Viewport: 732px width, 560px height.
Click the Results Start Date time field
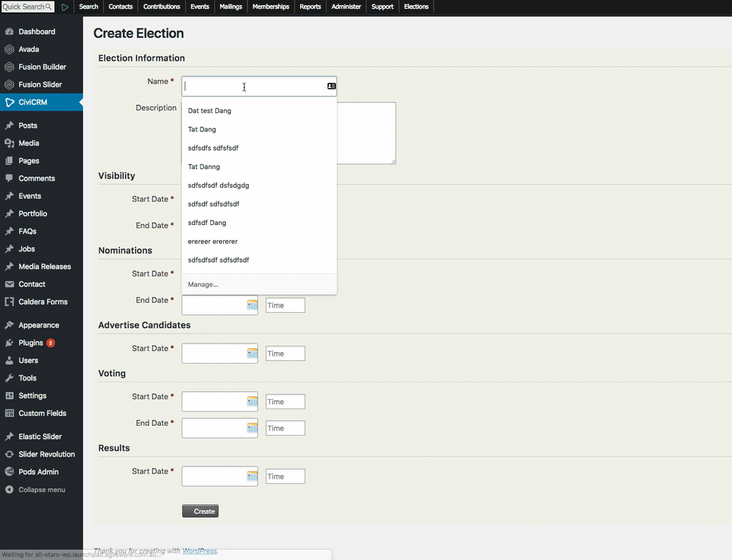click(285, 476)
